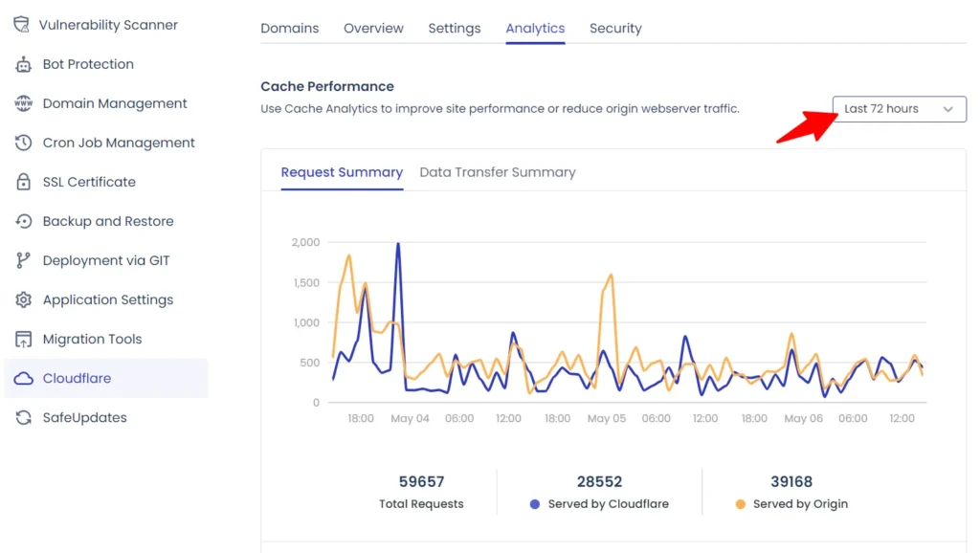Image resolution: width=980 pixels, height=553 pixels.
Task: Select the Vulnerability Scanner icon
Action: (x=20, y=24)
